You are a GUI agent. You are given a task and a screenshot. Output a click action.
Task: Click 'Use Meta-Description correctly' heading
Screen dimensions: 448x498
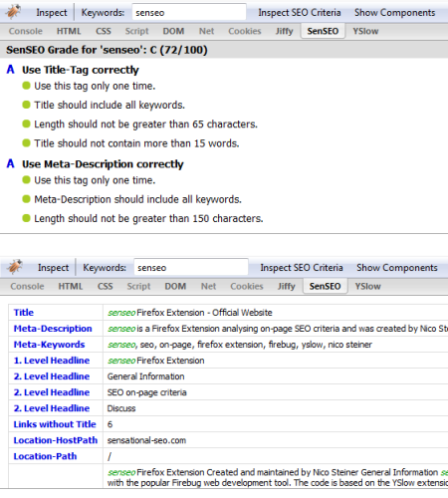103,164
